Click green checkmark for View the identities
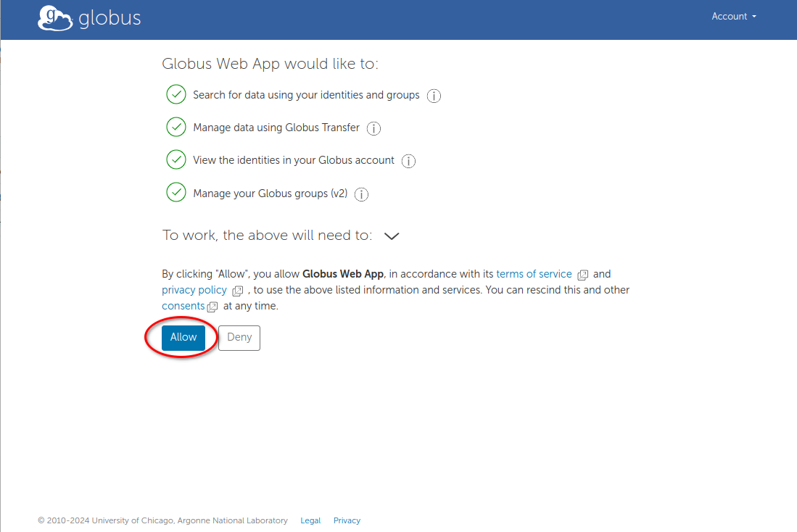The height and width of the screenshot is (532, 797). click(176, 159)
